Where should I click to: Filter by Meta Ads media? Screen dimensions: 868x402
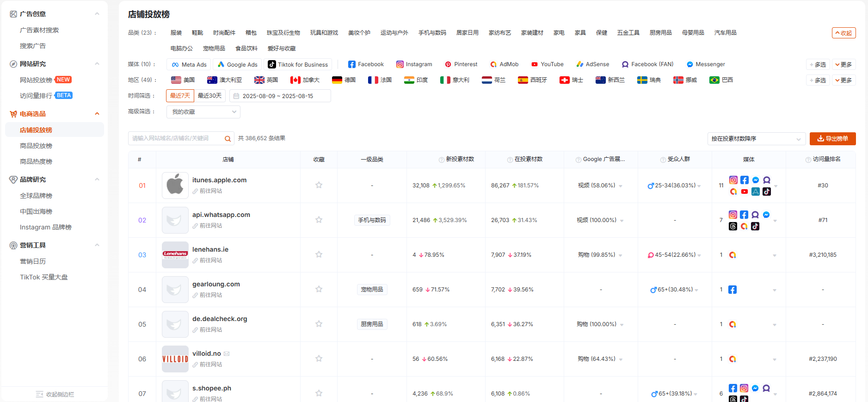[x=189, y=64]
